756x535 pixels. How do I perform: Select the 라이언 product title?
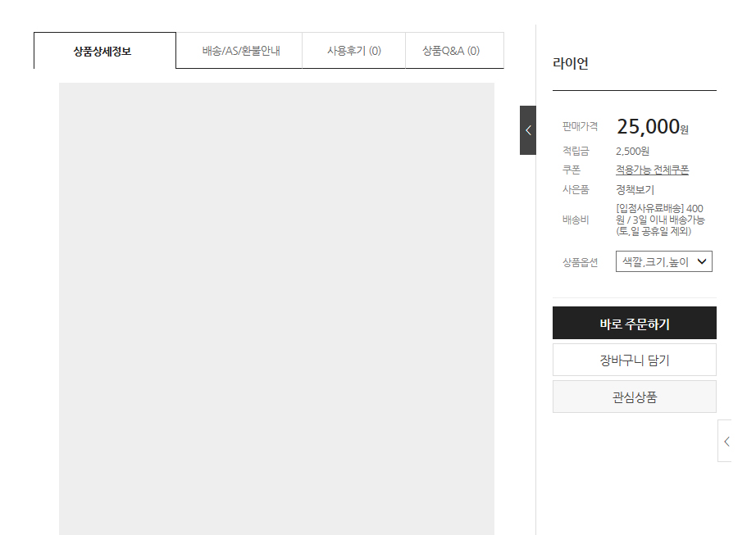(571, 63)
